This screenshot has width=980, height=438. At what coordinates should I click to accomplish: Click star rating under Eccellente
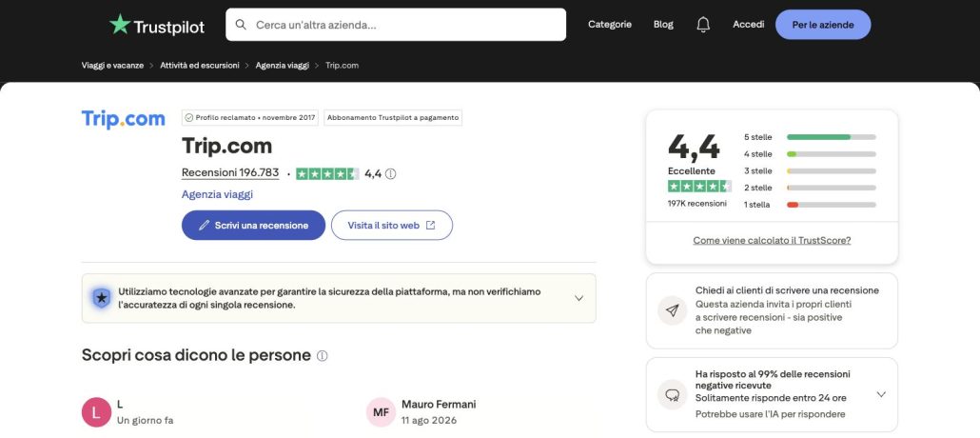pyautogui.click(x=699, y=186)
